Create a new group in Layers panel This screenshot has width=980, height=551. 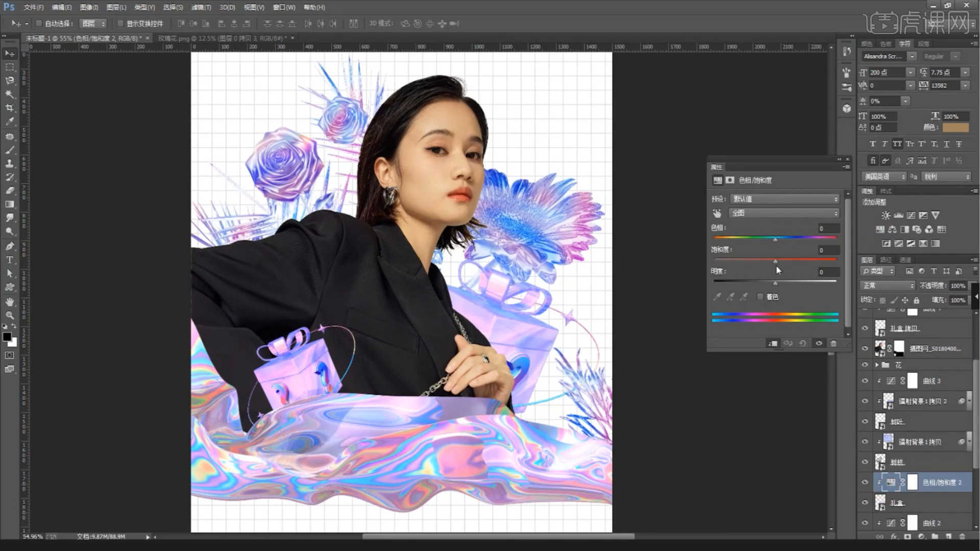click(935, 537)
